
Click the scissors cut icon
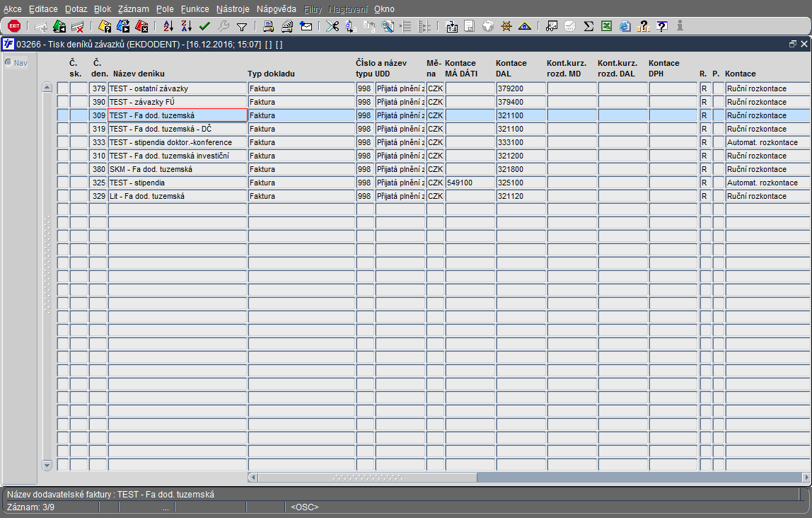(x=332, y=26)
